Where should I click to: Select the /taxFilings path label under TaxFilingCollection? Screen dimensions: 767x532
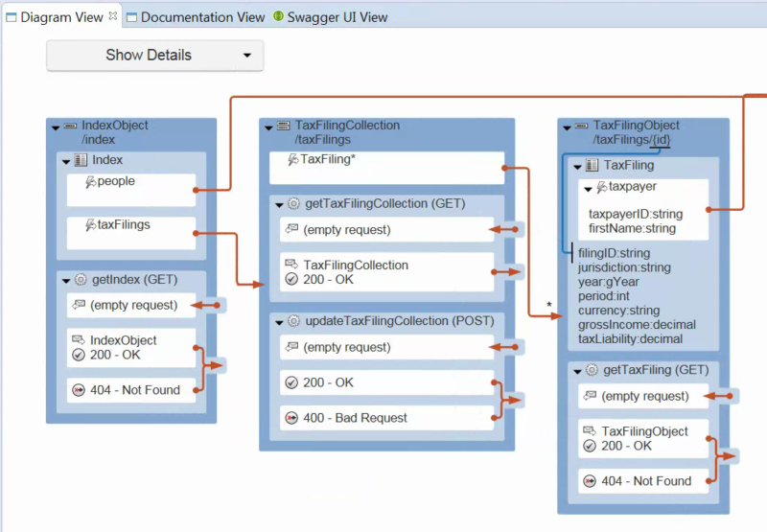323,140
